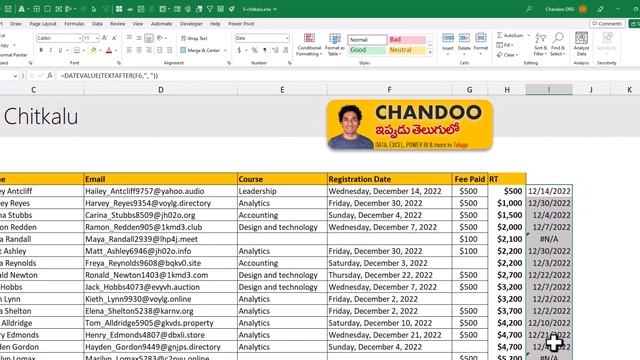Apply the Good cell style
The height and width of the screenshot is (360, 640).
(x=367, y=50)
